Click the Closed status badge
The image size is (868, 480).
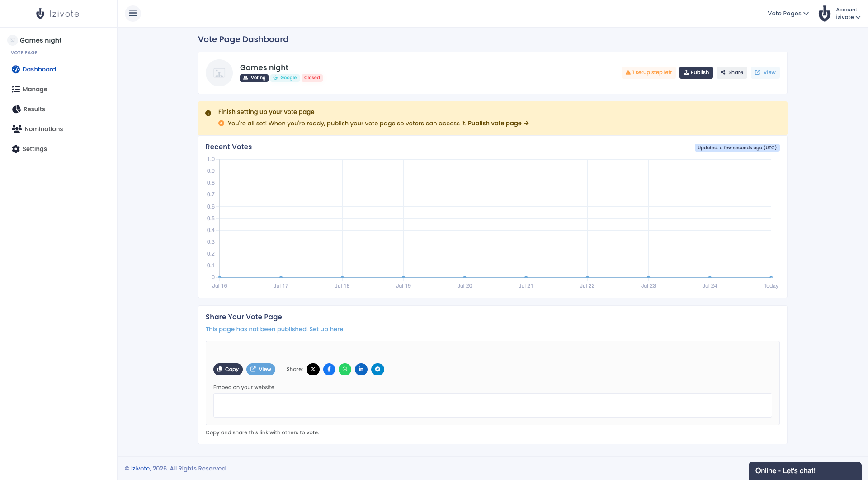pyautogui.click(x=312, y=78)
